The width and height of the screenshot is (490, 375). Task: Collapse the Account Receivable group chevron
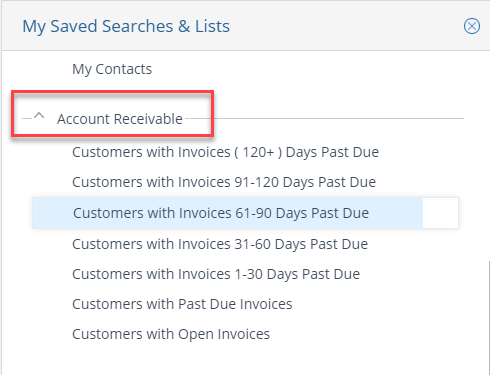(x=39, y=116)
